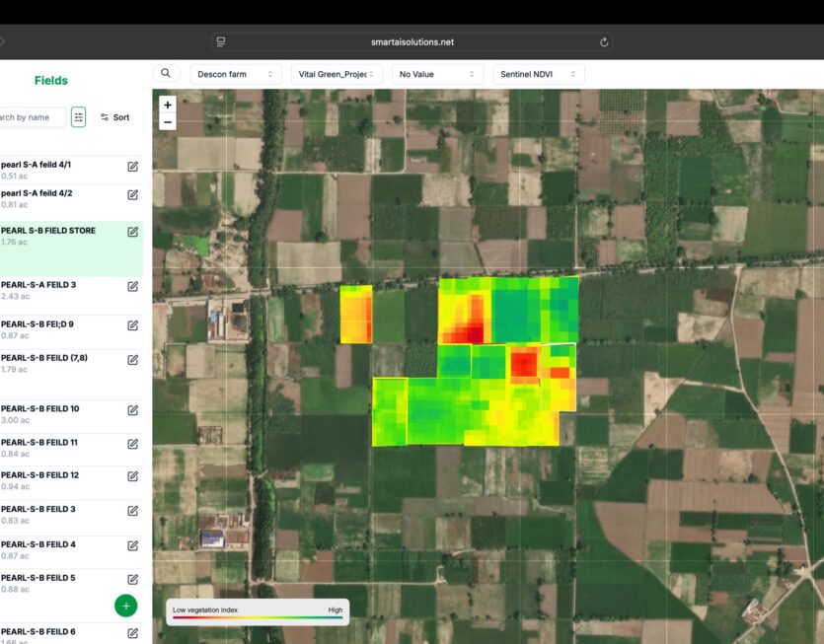This screenshot has height=644, width=824.
Task: Edit PEARL-S-A FEILD 3 entry
Action: (133, 286)
